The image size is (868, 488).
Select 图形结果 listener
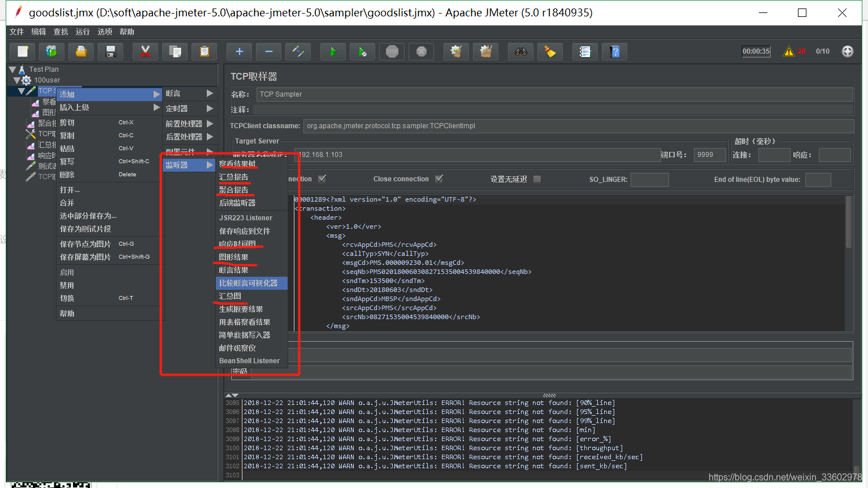(x=251, y=257)
